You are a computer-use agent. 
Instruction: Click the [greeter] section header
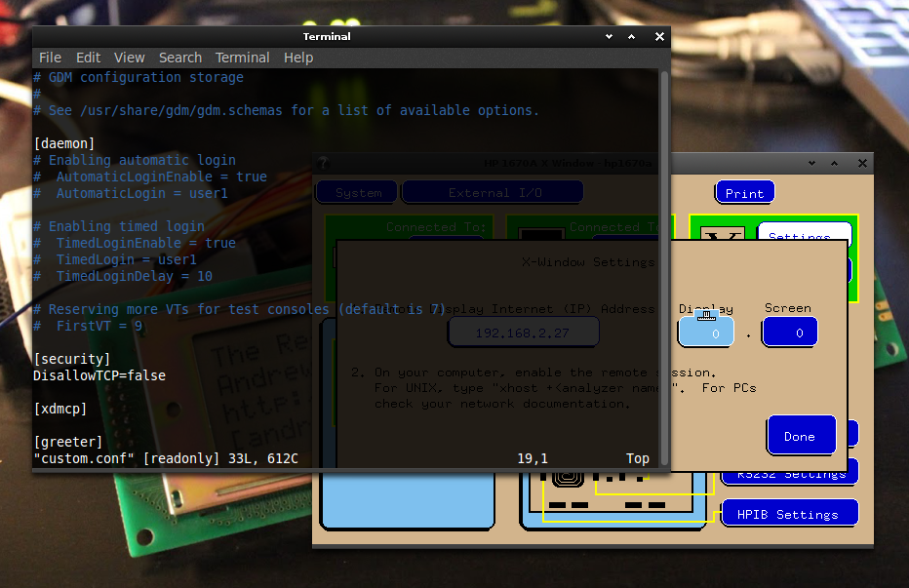(68, 442)
